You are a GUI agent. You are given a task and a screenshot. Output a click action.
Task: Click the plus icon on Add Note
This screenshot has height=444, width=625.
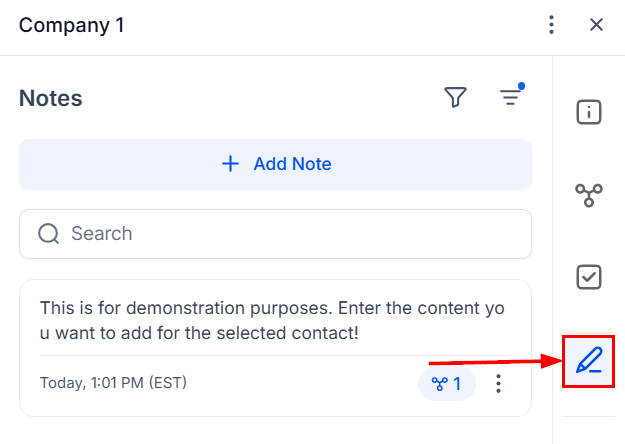(x=230, y=164)
